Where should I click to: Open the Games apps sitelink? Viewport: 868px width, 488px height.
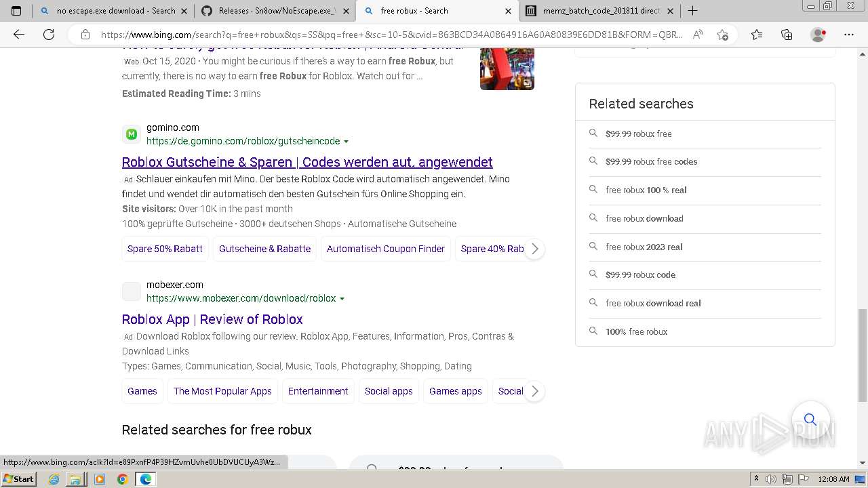point(456,391)
